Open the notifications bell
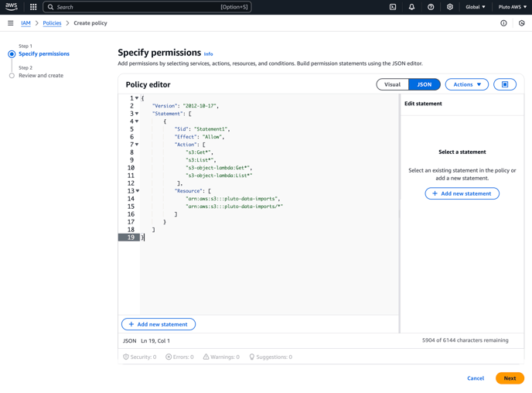The image size is (532, 393). click(x=411, y=7)
